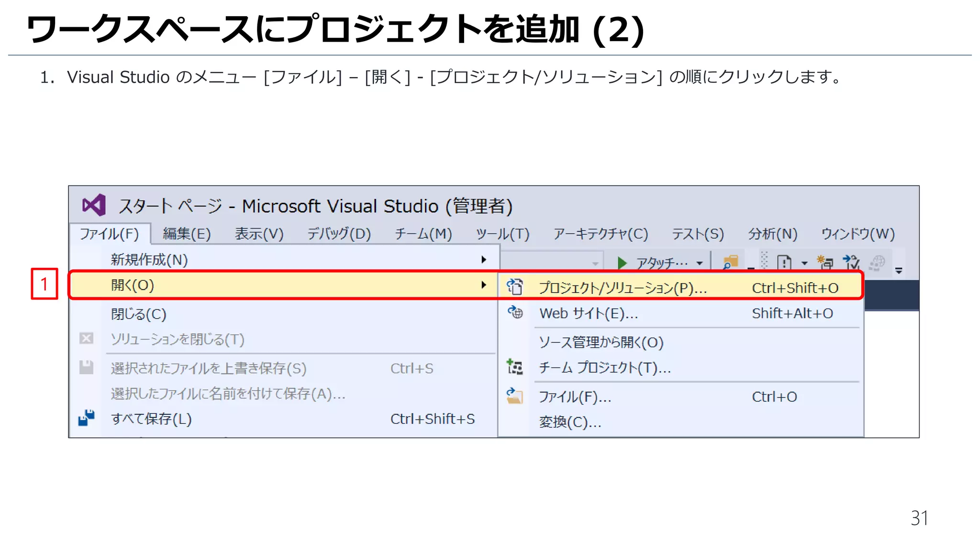Click the アタッチ… button label
980x551 pixels.
tap(662, 263)
